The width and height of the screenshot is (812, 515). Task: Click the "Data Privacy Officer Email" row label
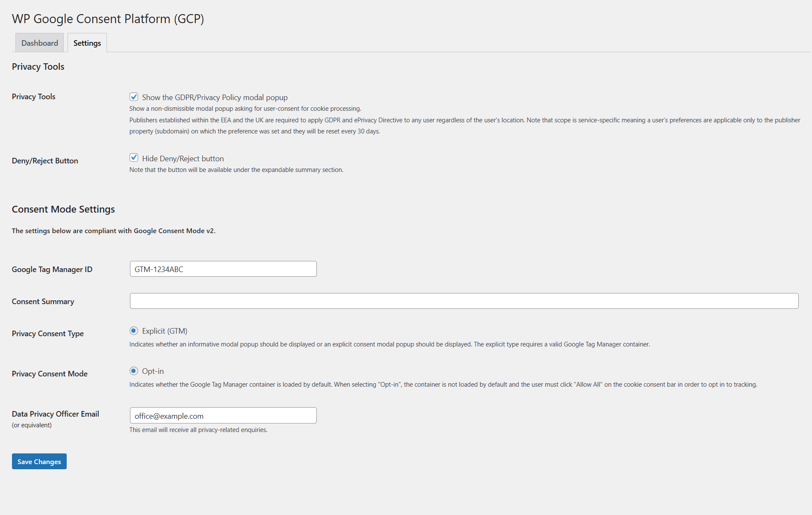pos(56,414)
